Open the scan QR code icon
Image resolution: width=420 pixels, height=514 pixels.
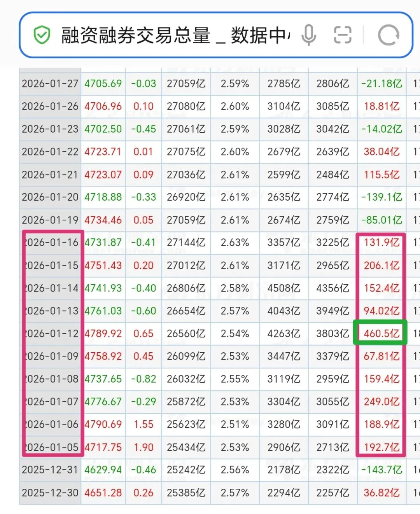pos(343,35)
